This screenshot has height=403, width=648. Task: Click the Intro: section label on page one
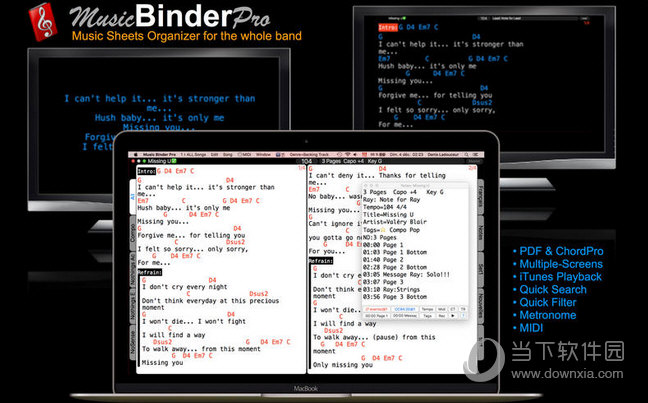click(147, 171)
